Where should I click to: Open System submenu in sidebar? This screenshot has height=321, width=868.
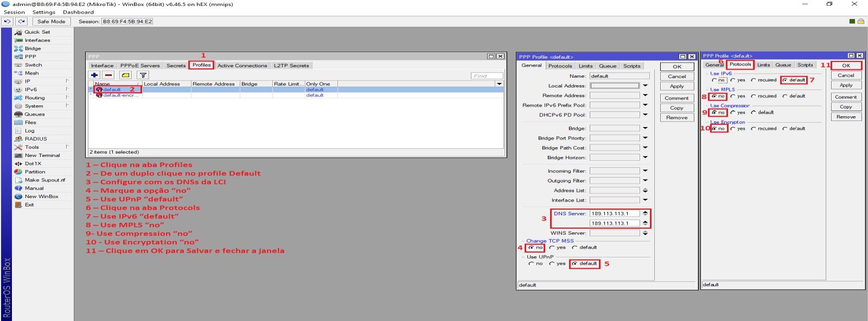point(34,106)
